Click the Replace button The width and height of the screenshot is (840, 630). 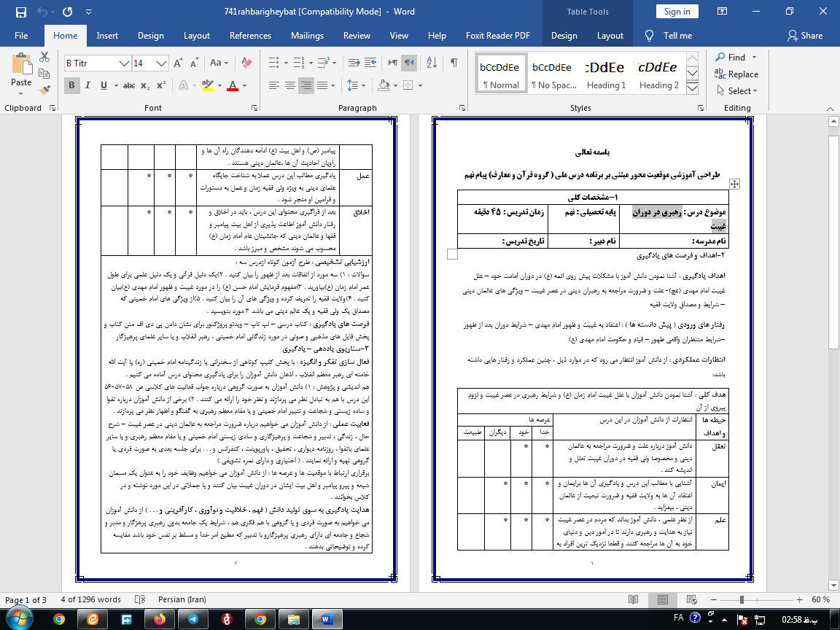pos(736,74)
